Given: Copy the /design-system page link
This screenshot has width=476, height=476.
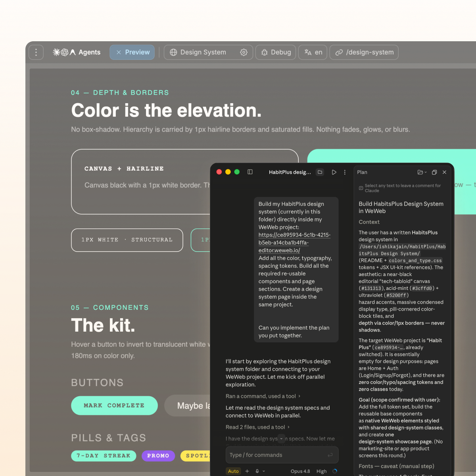Looking at the screenshot, I should (364, 52).
